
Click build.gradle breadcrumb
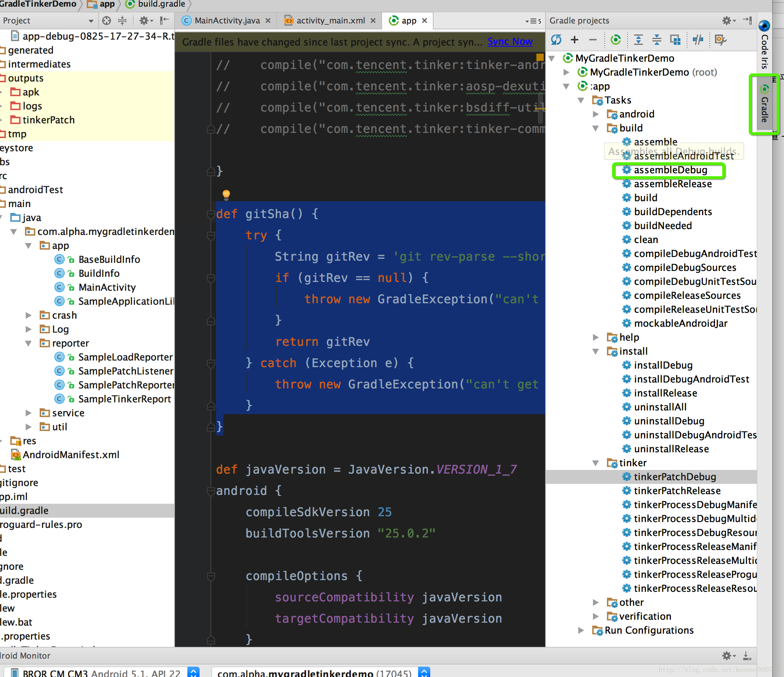pyautogui.click(x=156, y=4)
